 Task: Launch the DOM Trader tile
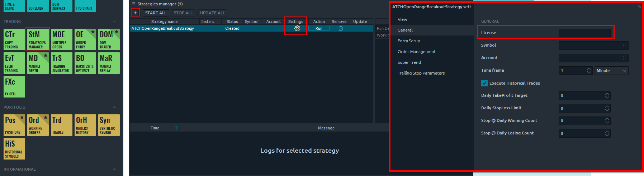click(x=109, y=39)
